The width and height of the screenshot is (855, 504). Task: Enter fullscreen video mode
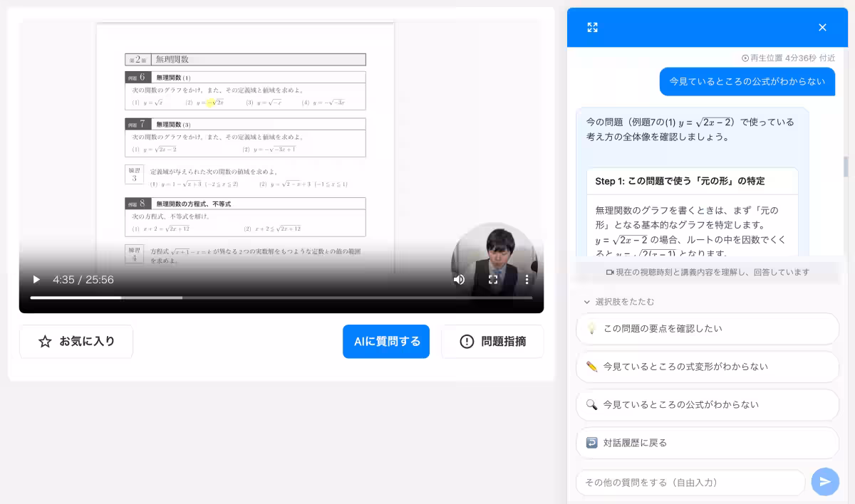[493, 280]
